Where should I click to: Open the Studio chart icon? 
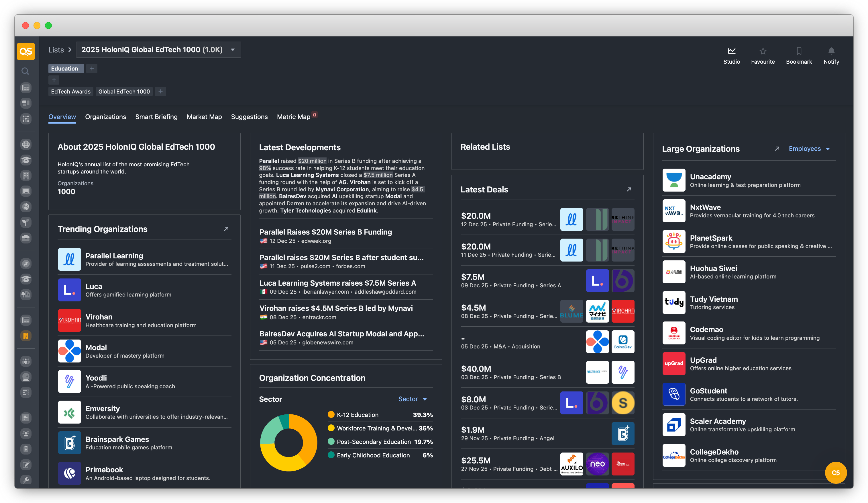click(x=731, y=51)
